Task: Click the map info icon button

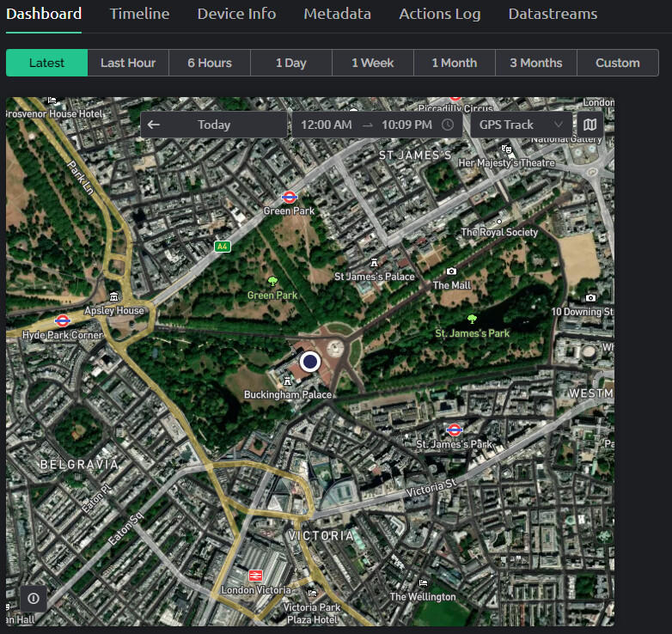Action: (x=34, y=598)
